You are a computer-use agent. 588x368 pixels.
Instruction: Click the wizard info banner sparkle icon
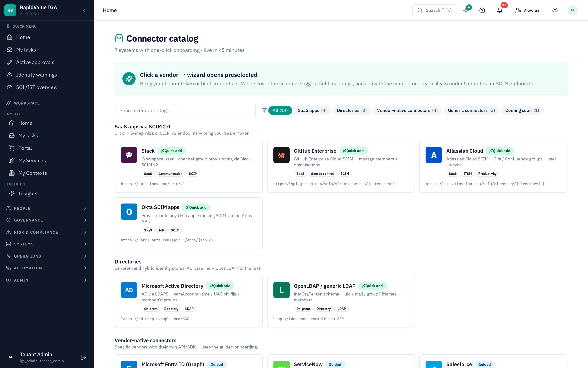click(x=129, y=79)
